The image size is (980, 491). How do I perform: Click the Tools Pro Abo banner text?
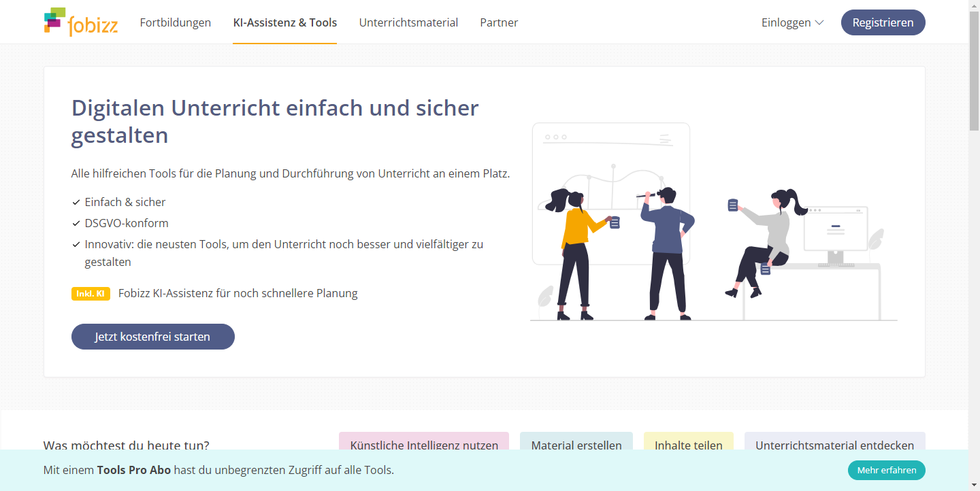pos(134,470)
